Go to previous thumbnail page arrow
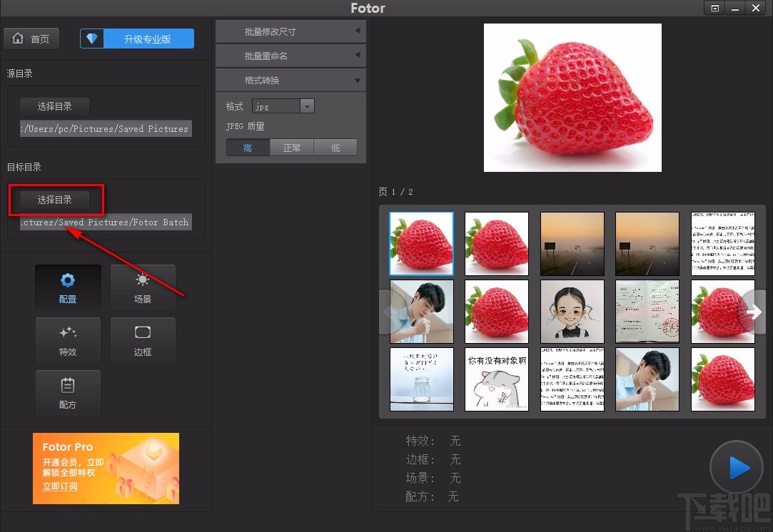773x532 pixels. click(393, 312)
